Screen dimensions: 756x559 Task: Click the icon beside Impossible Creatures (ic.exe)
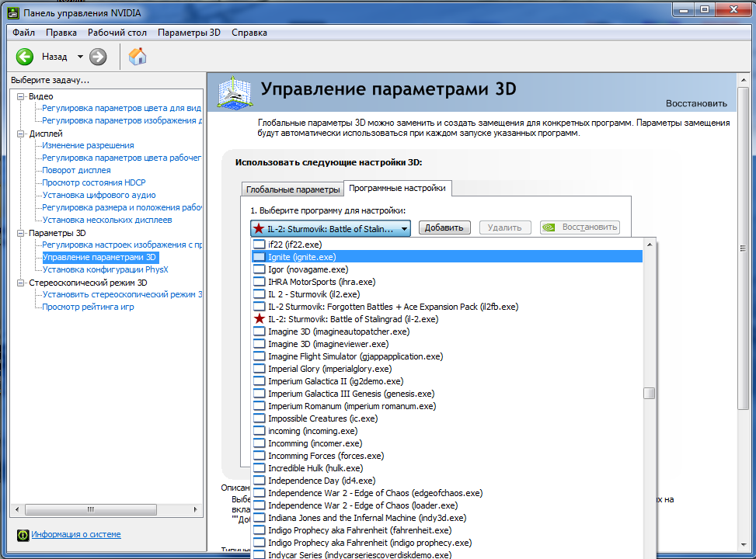coord(260,418)
